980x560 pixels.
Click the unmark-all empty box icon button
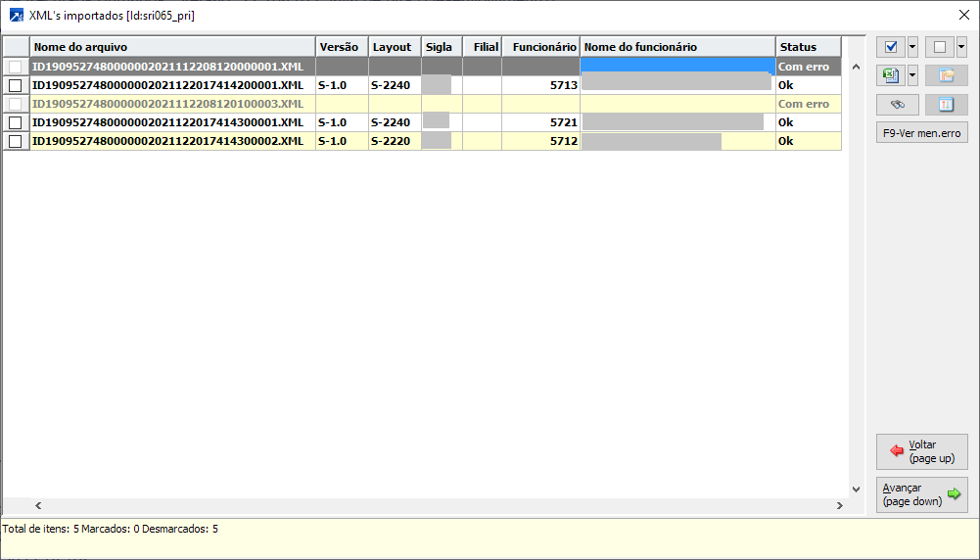click(x=939, y=47)
